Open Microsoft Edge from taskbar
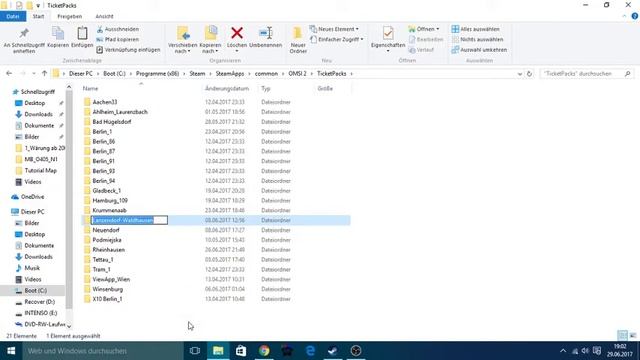The height and width of the screenshot is (360, 640). [x=310, y=351]
